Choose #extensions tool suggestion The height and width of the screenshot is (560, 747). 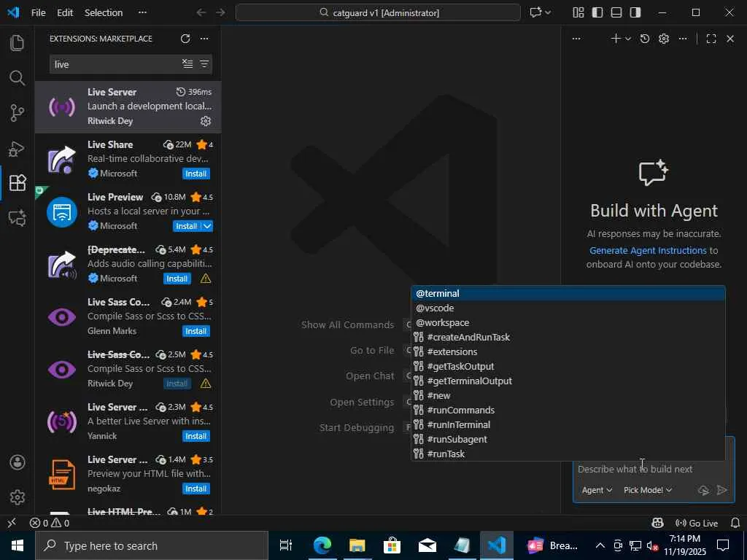pyautogui.click(x=568, y=351)
